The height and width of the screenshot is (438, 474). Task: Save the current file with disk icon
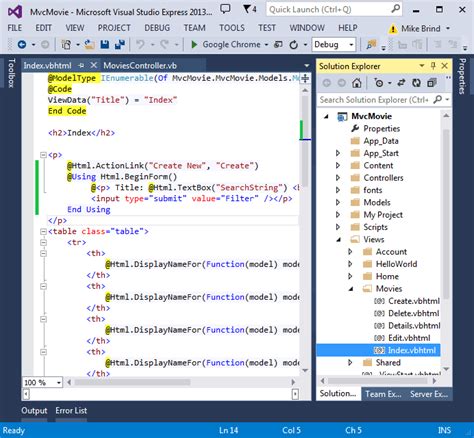click(105, 44)
